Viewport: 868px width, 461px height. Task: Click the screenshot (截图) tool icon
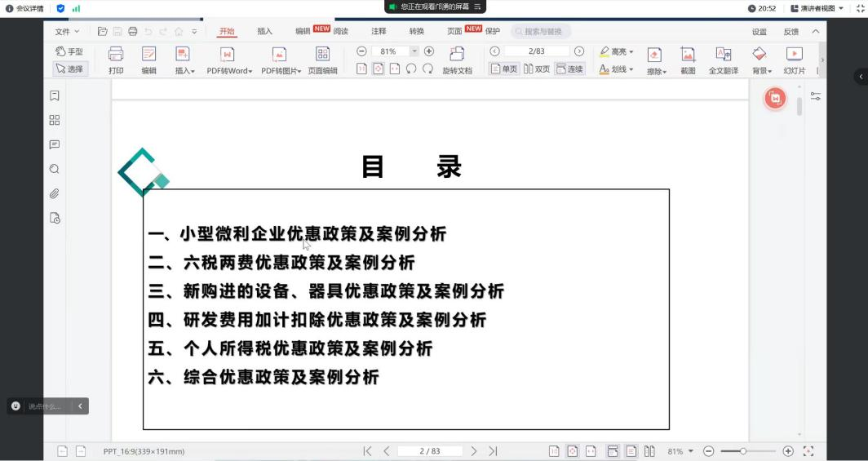[x=688, y=60]
